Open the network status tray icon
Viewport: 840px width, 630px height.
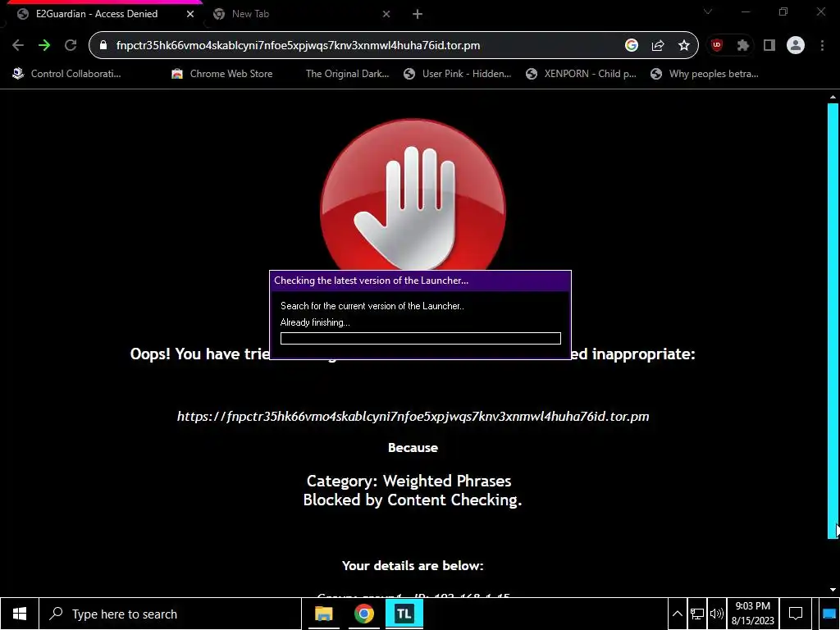(x=697, y=614)
